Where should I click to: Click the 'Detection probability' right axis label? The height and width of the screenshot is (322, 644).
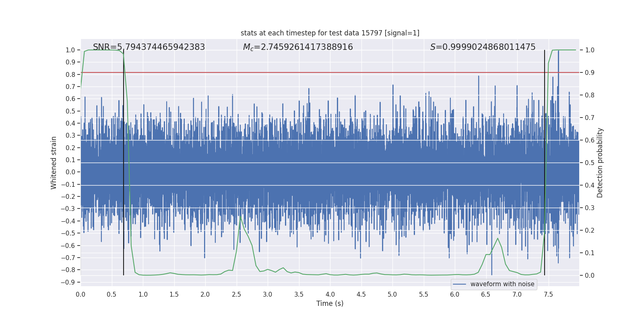click(x=600, y=163)
